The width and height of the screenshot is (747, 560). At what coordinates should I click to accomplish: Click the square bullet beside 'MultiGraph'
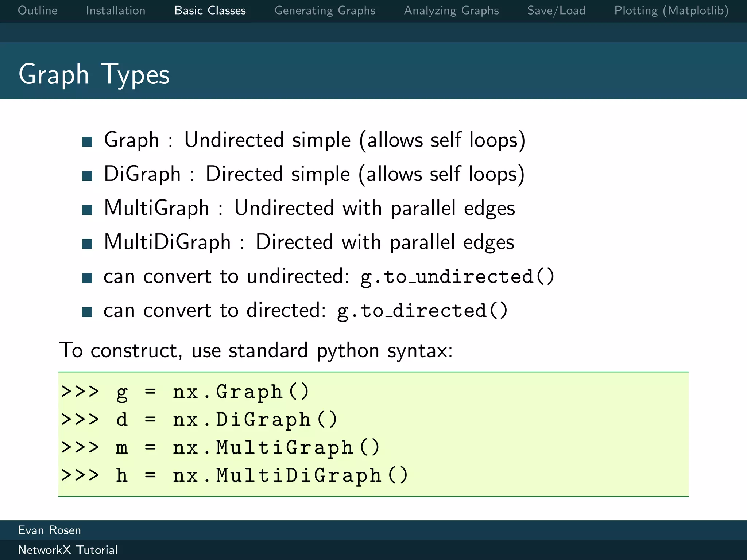tap(87, 210)
